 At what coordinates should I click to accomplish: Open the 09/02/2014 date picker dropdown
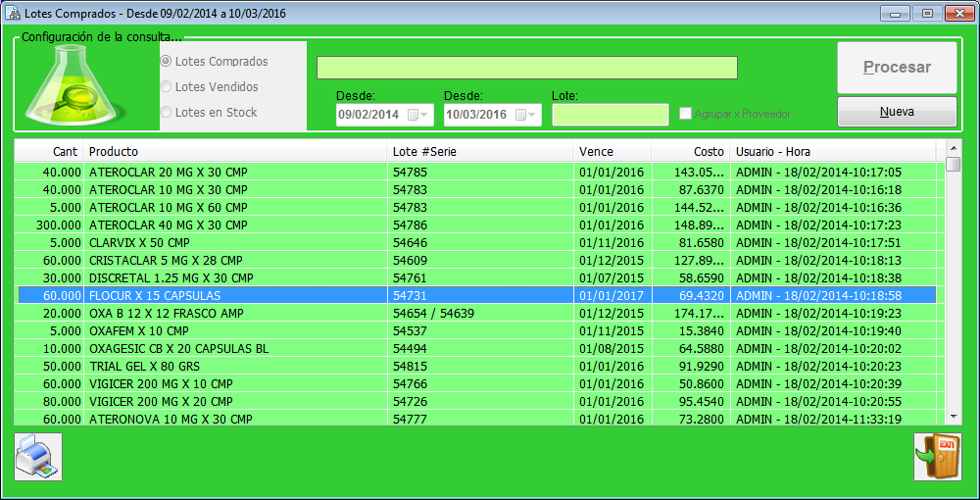418,115
